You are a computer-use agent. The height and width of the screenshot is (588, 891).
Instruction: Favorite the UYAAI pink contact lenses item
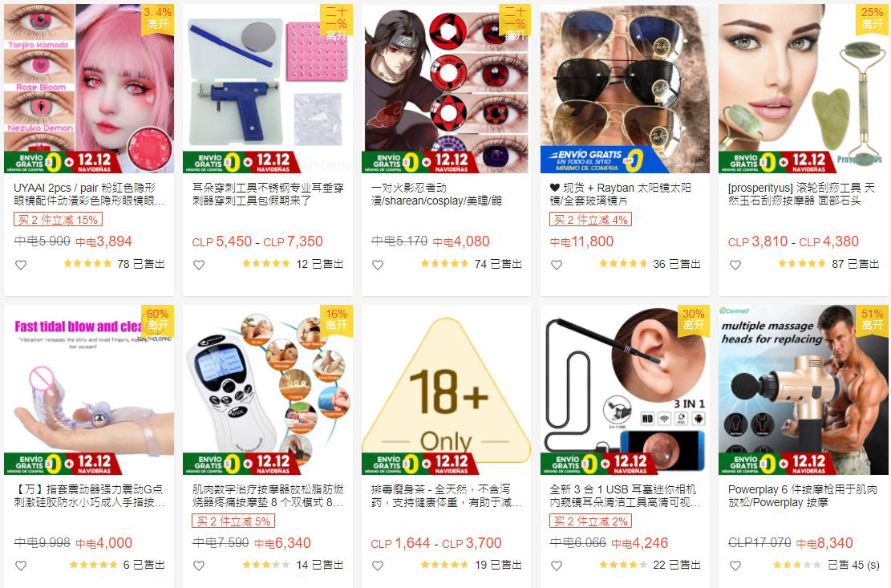coord(21,265)
